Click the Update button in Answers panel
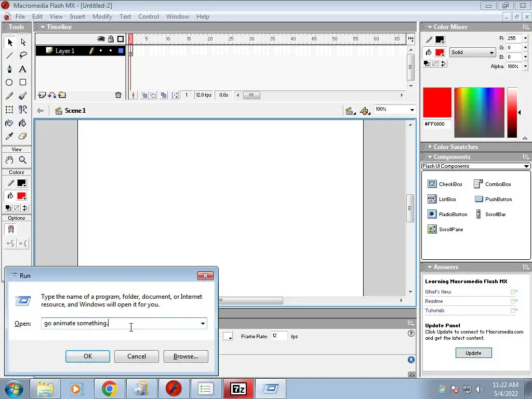 473,353
